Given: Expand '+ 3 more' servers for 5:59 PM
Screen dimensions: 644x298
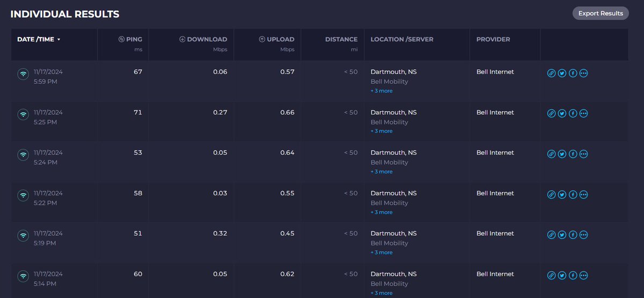Looking at the screenshot, I should click(x=382, y=91).
